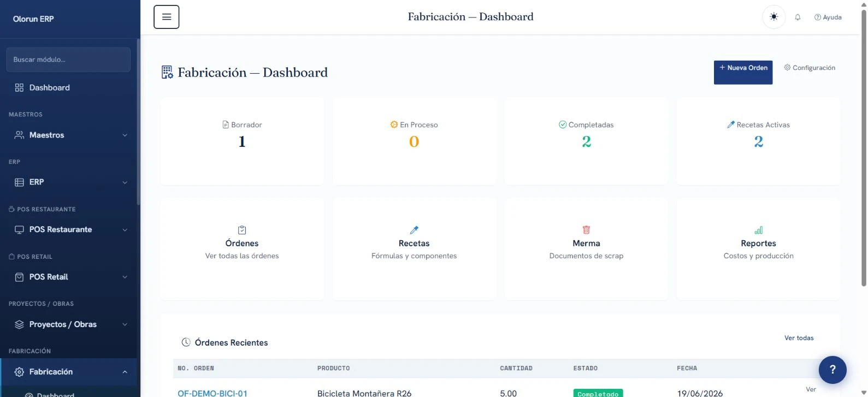Click the Completadas count 2
Screen dimensions: 868x397
click(586, 142)
